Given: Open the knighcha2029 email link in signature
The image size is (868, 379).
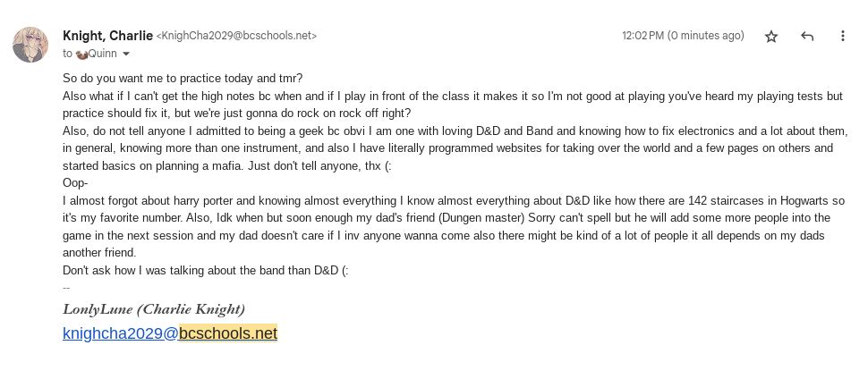Looking at the screenshot, I should click(x=120, y=333).
